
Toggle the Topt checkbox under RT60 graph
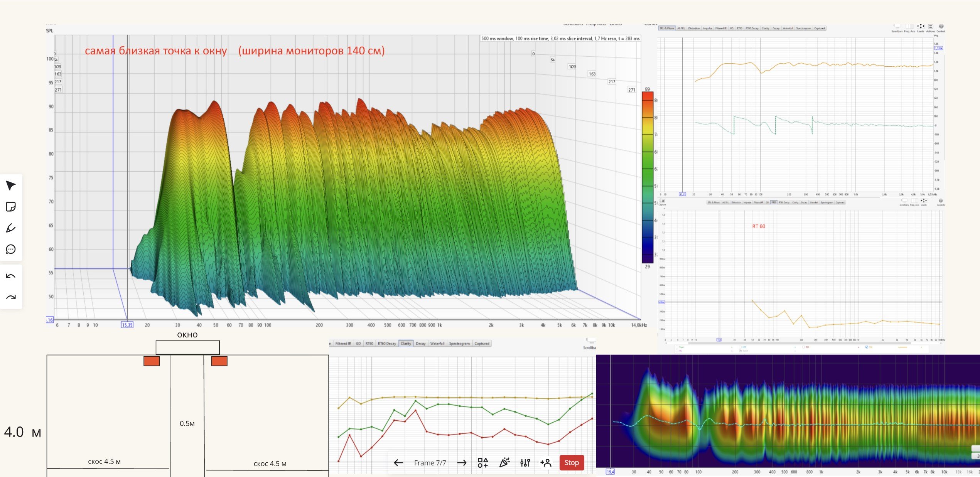tap(677, 347)
